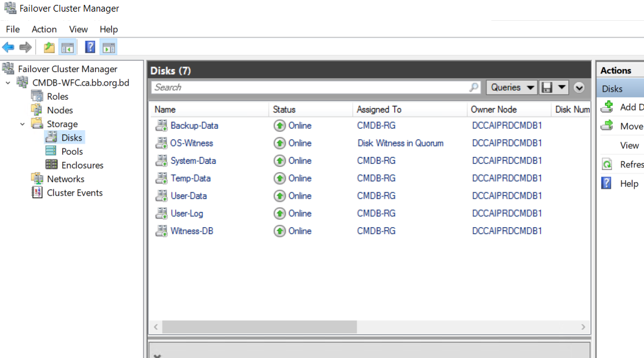
Task: Click the horizontal scrollbar thumb
Action: tap(259, 327)
